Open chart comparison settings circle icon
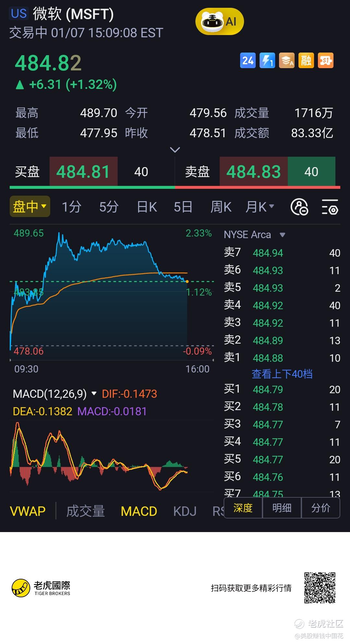350x644 pixels. pos(299,207)
